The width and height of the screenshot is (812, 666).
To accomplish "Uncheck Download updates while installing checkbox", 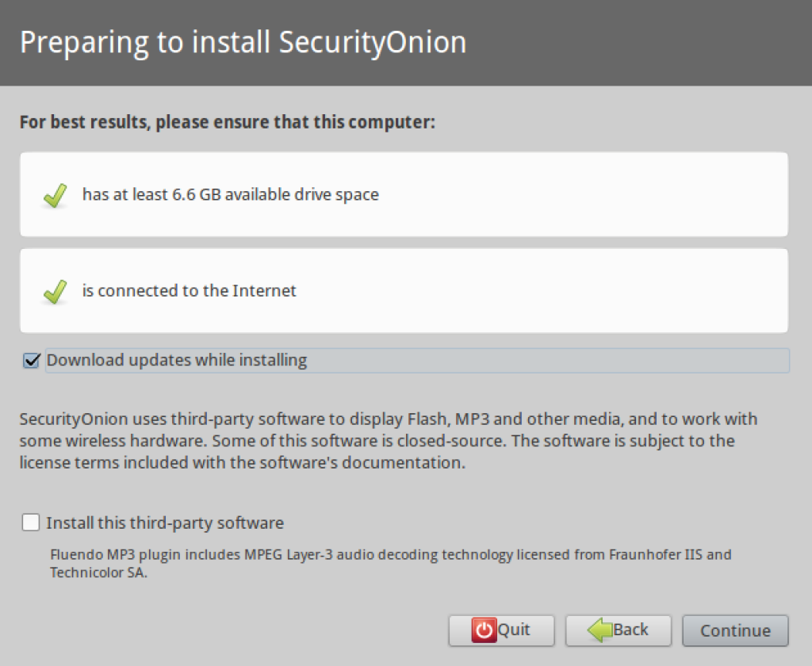I will click(x=32, y=361).
